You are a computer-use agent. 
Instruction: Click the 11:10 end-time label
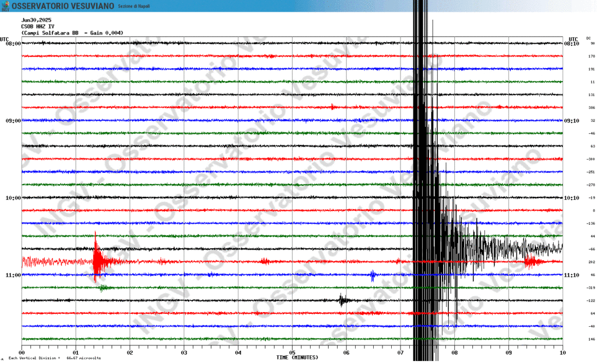pyautogui.click(x=571, y=275)
